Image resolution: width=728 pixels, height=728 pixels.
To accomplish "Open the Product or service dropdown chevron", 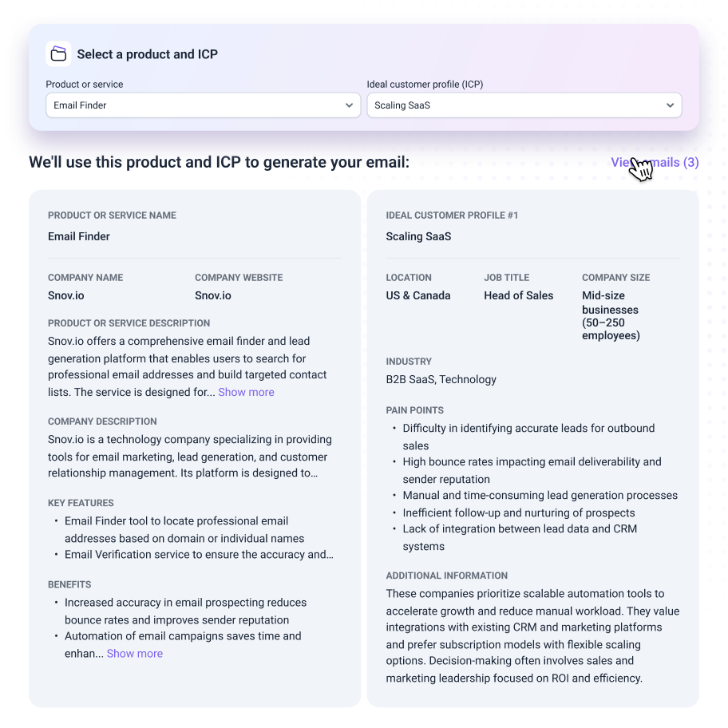I will [x=349, y=105].
